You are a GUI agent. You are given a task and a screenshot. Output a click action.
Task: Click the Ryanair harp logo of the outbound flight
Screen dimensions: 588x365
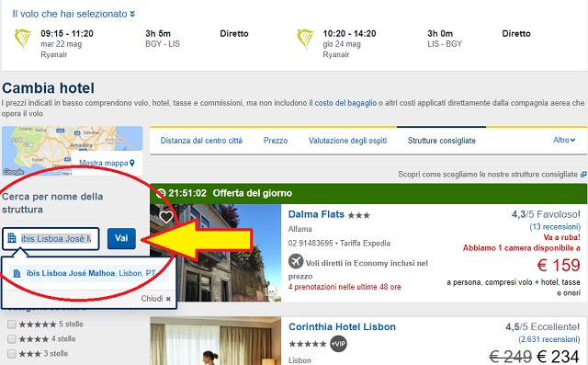click(x=23, y=39)
